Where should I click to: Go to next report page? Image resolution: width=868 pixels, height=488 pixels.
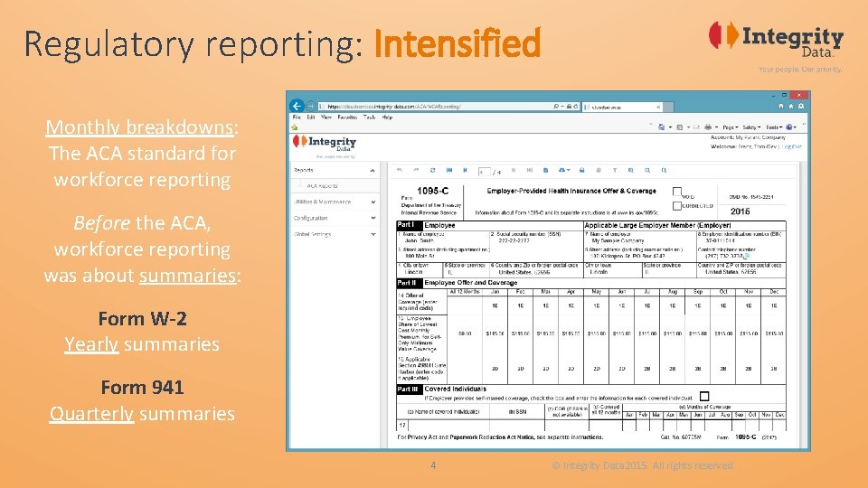(x=514, y=171)
